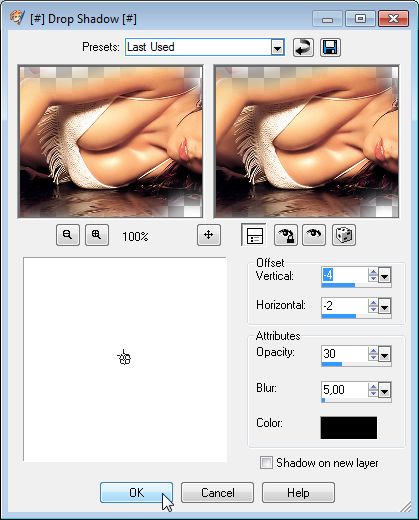Toggle the show/hide previews panel icon
The image size is (419, 520).
coord(254,235)
